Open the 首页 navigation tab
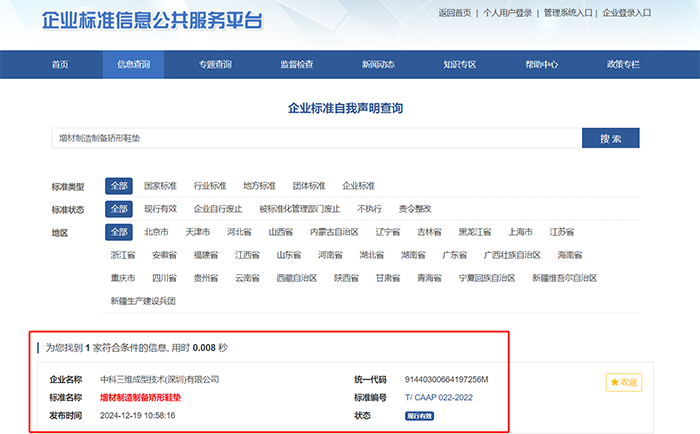The height and width of the screenshot is (434, 700). (60, 64)
